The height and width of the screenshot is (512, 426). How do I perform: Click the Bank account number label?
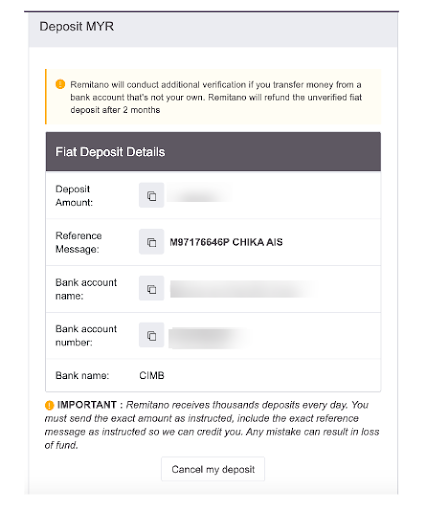[86, 335]
